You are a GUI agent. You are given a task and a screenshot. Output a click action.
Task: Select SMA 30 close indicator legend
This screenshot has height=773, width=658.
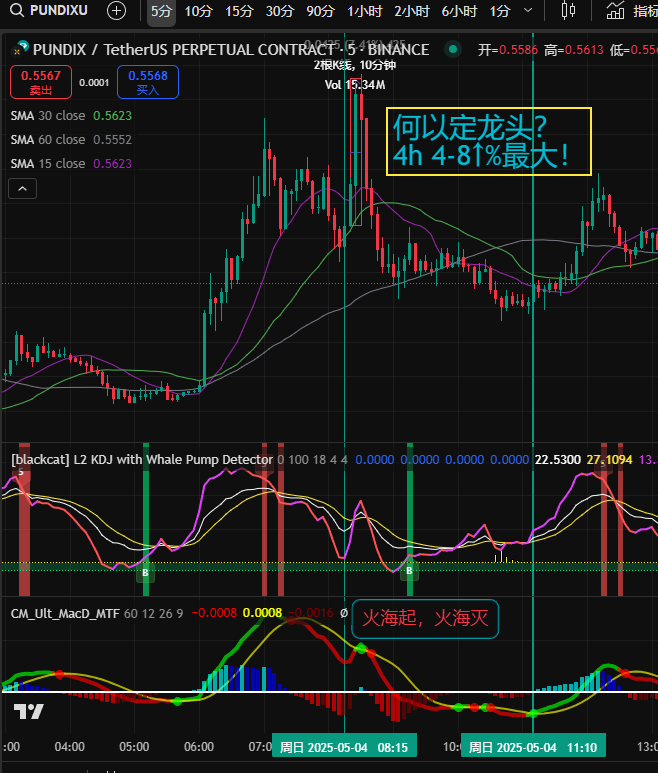pyautogui.click(x=71, y=115)
